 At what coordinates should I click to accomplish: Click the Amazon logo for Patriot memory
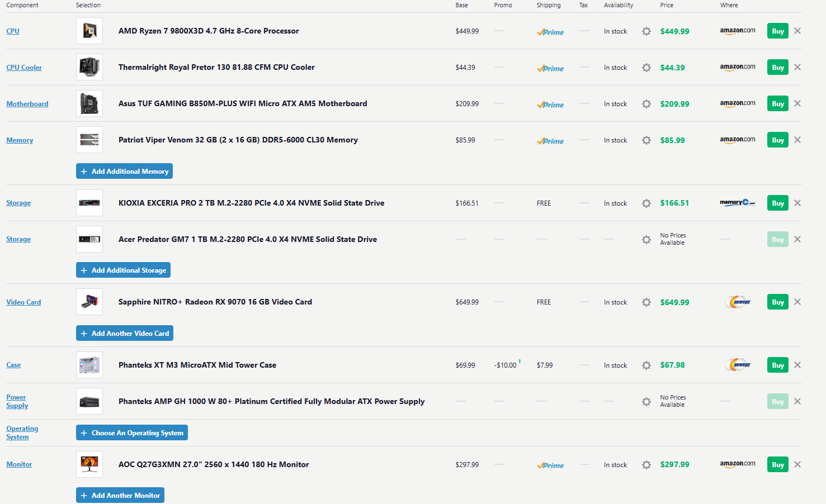(738, 140)
